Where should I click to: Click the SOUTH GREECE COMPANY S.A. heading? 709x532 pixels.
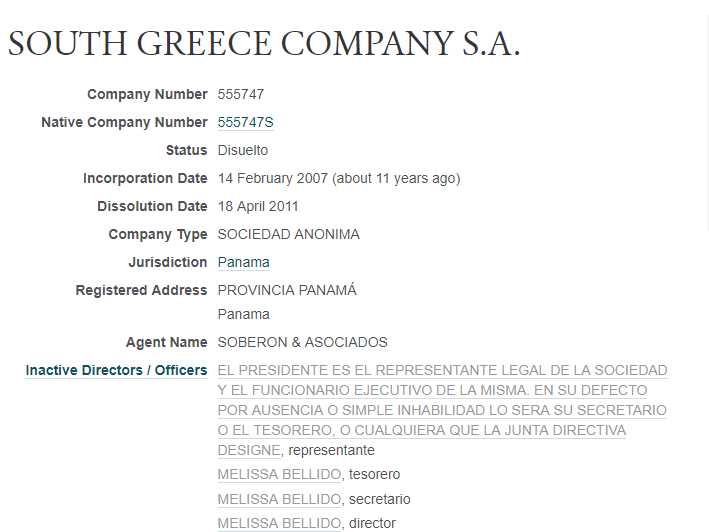264,43
